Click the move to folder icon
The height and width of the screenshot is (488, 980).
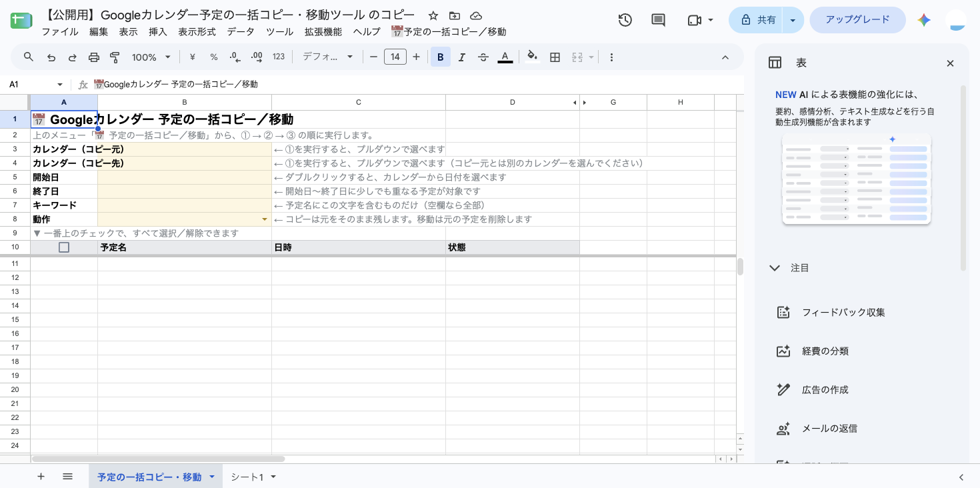click(455, 15)
